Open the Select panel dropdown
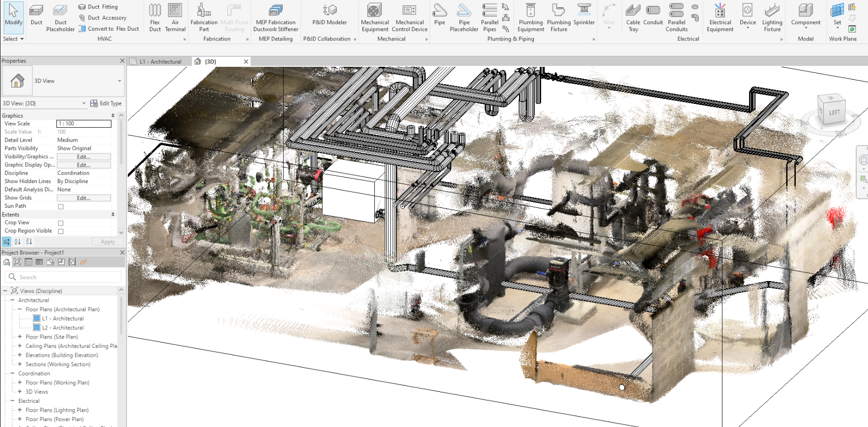The height and width of the screenshot is (427, 868). tap(13, 39)
